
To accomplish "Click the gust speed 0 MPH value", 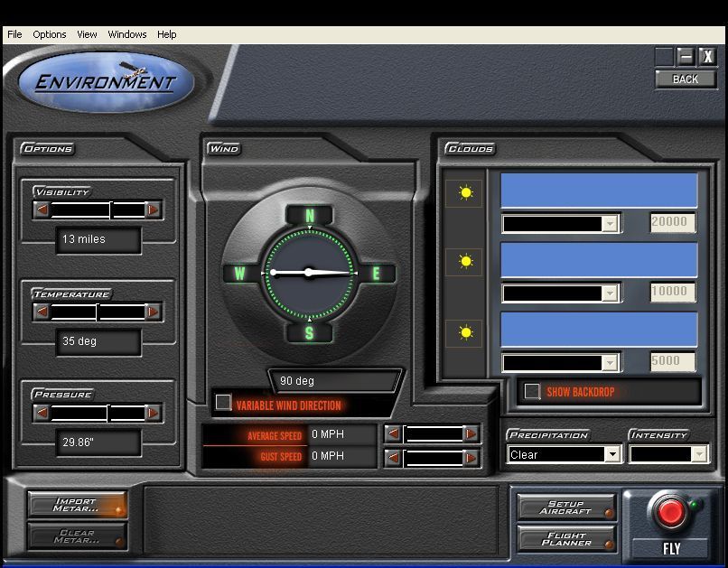I will (341, 456).
